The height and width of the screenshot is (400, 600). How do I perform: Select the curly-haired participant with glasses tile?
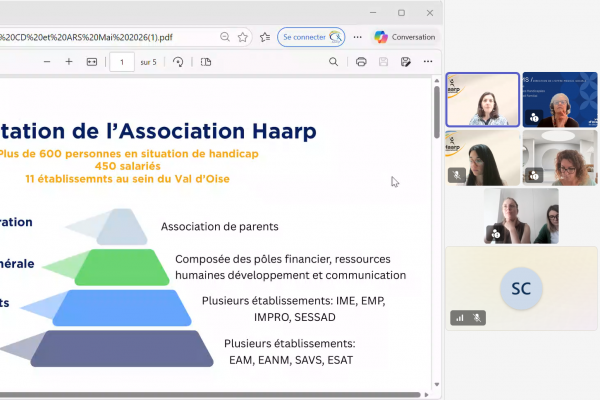coord(560,158)
